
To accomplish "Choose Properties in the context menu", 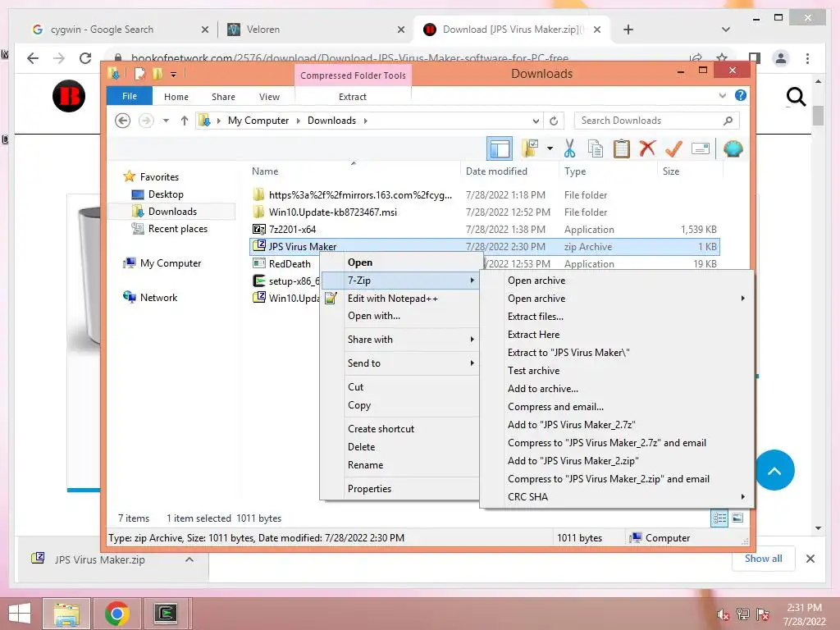I will point(369,489).
